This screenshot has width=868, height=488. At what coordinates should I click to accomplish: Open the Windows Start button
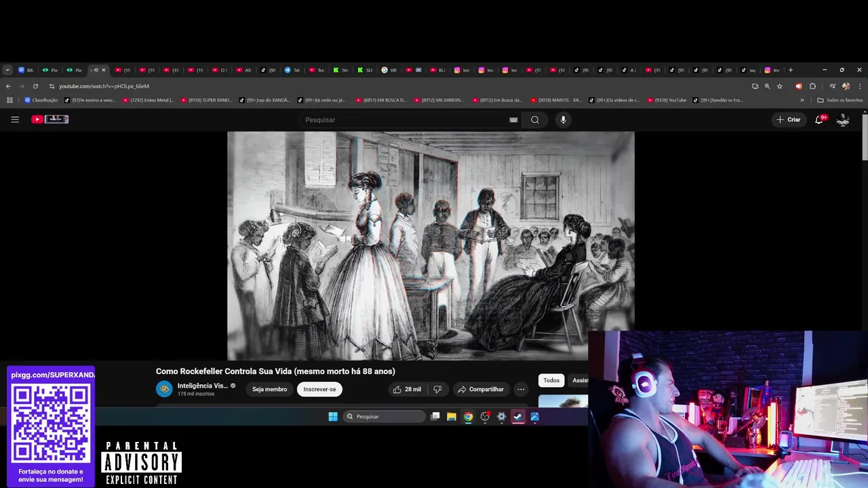coord(333,417)
